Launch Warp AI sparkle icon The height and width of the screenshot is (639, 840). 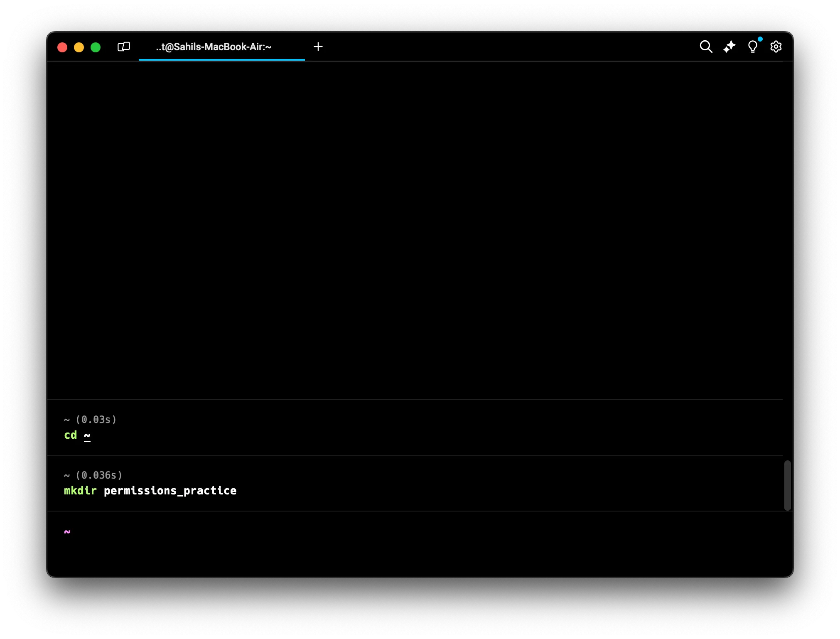pyautogui.click(x=729, y=47)
